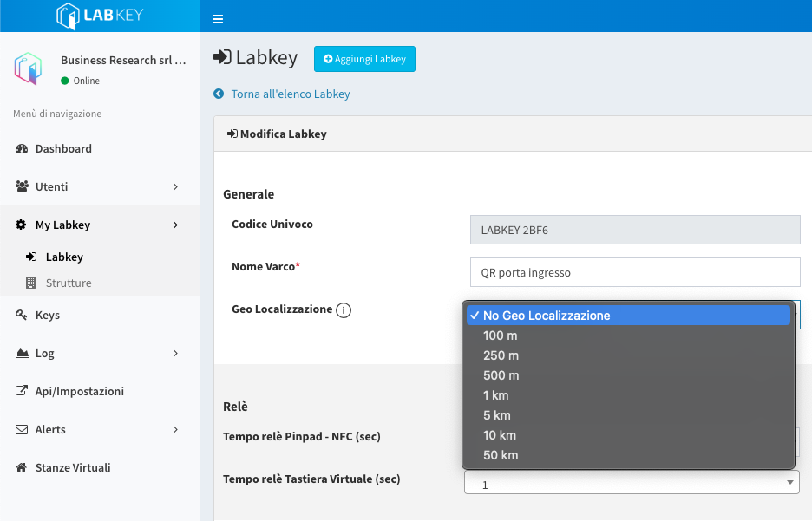
Task: Click the Business Research srl company name
Action: tap(122, 60)
